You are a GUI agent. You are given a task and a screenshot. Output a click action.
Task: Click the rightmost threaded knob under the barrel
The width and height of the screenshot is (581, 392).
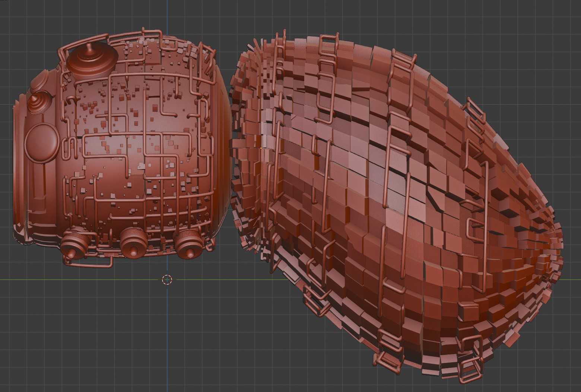click(x=189, y=244)
